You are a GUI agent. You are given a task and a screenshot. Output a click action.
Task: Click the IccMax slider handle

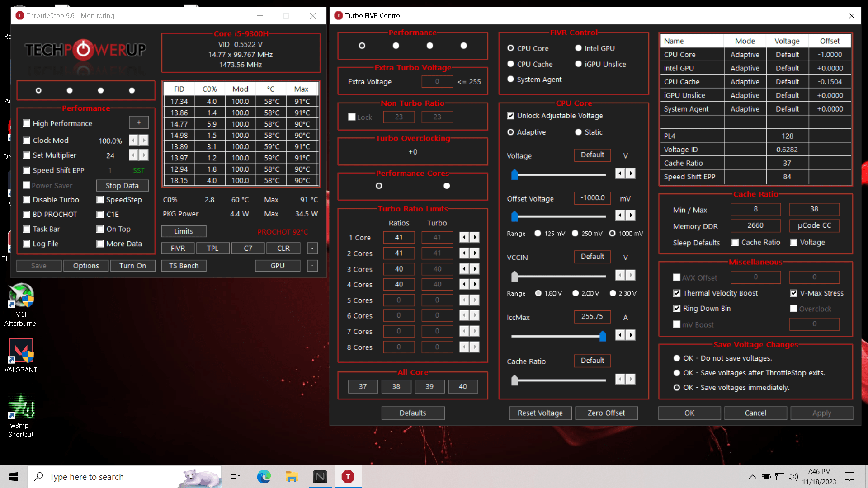coord(603,336)
